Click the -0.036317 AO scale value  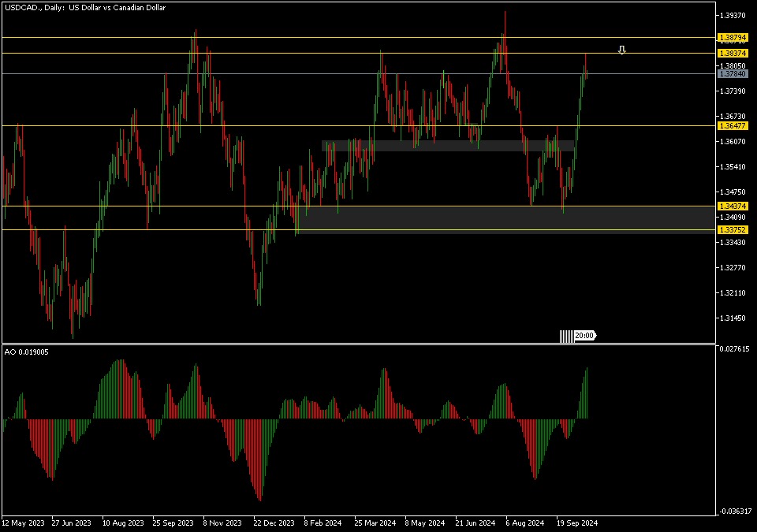(735, 512)
